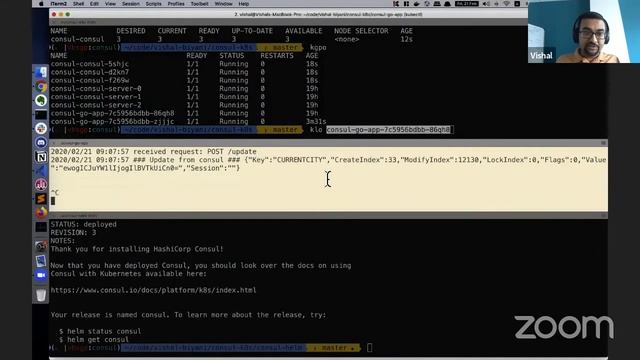The height and width of the screenshot is (360, 640).
Task: Open the Window menu
Action: click(x=223, y=4)
